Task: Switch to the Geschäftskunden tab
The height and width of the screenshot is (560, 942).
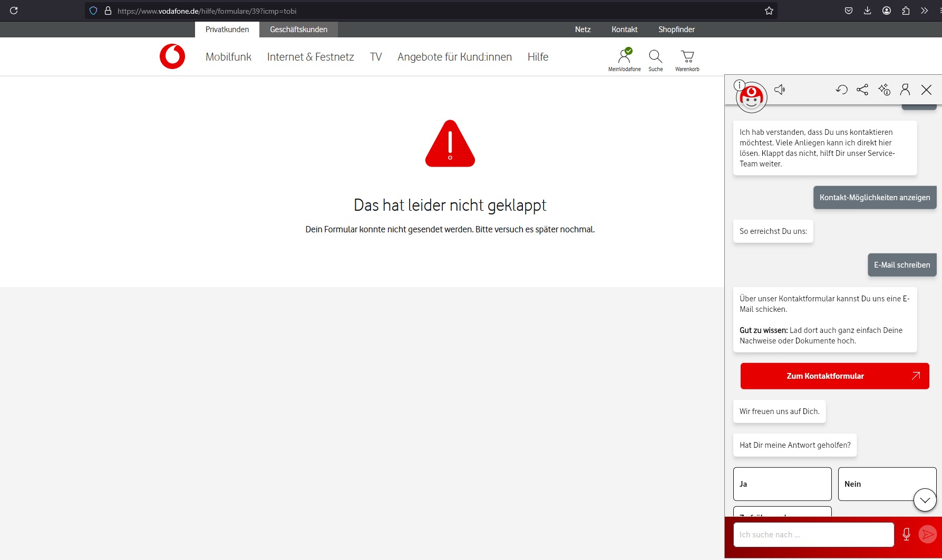Action: (x=299, y=30)
